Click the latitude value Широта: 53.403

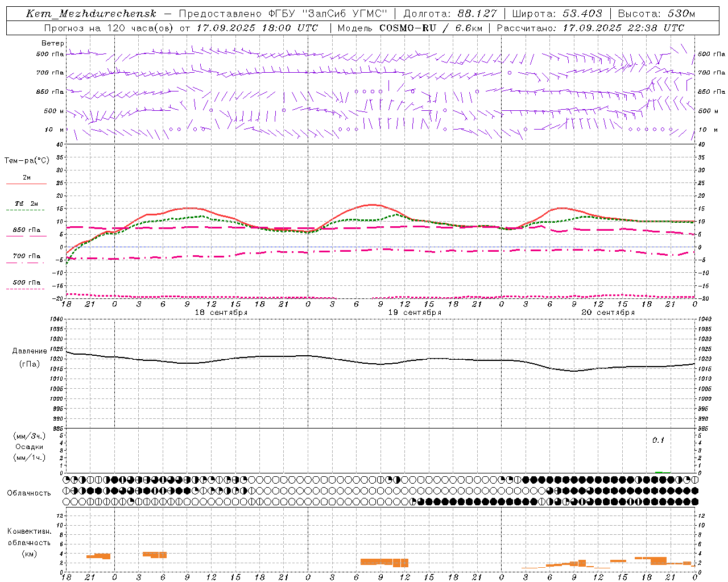click(557, 14)
